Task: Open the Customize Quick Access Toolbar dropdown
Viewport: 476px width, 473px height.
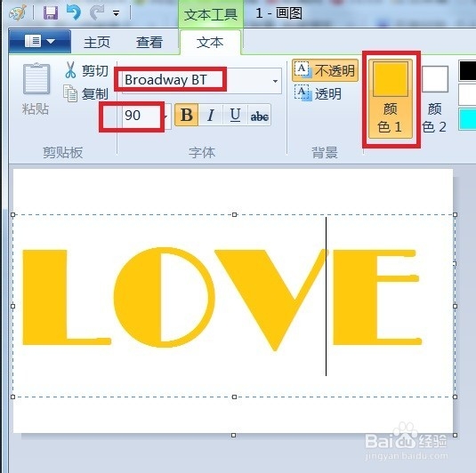Action: point(116,13)
